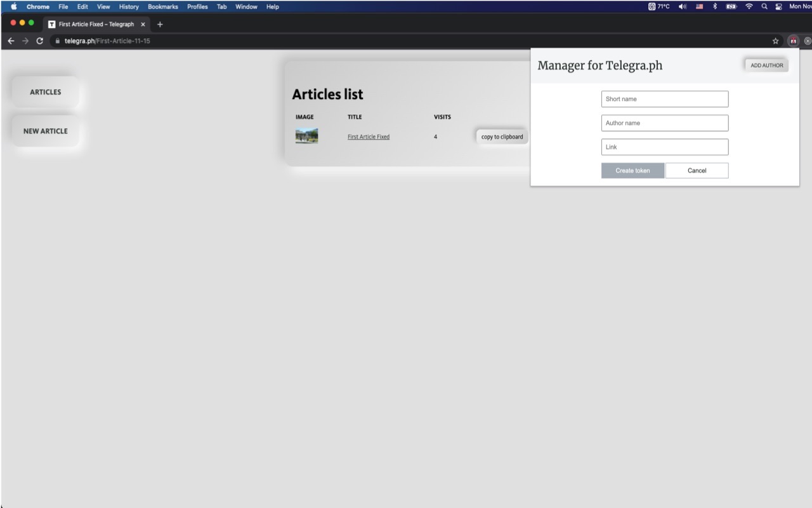Image resolution: width=812 pixels, height=508 pixels.
Task: Bookmark this page with the star icon
Action: click(x=775, y=41)
